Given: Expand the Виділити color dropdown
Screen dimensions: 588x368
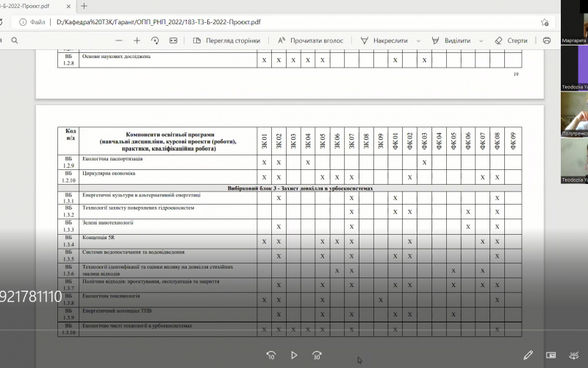Looking at the screenshot, I should click(481, 40).
